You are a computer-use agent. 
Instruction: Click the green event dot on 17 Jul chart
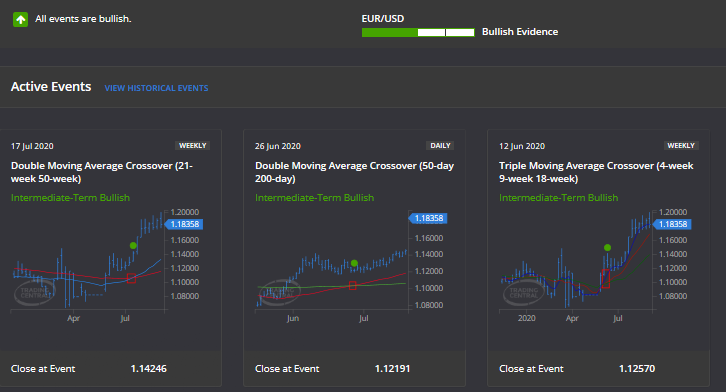[x=133, y=245]
